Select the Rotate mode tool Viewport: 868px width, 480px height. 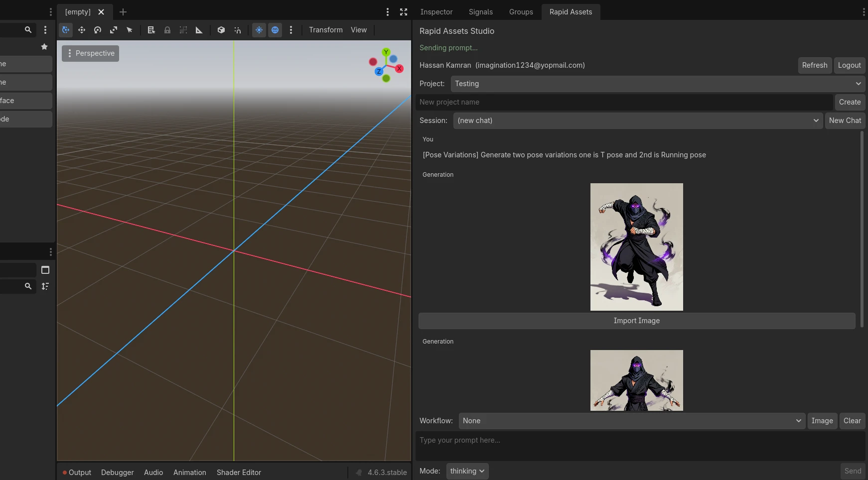pos(98,30)
